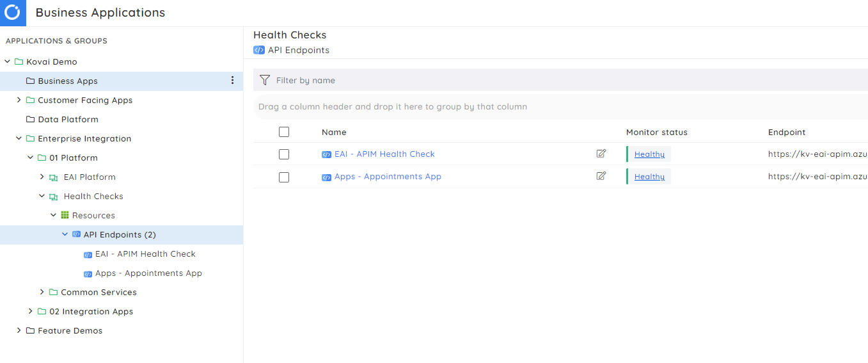Click the Business Applications page title
The height and width of the screenshot is (363, 868).
coord(100,13)
